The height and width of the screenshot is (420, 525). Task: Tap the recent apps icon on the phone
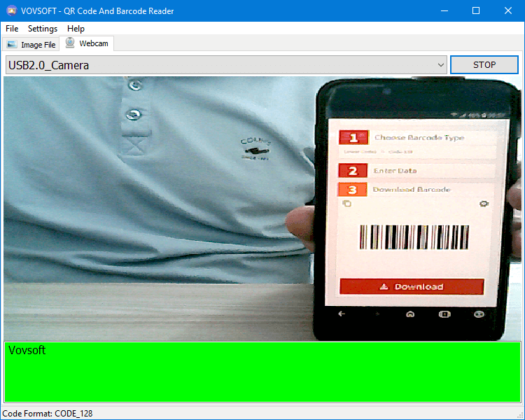(x=444, y=314)
